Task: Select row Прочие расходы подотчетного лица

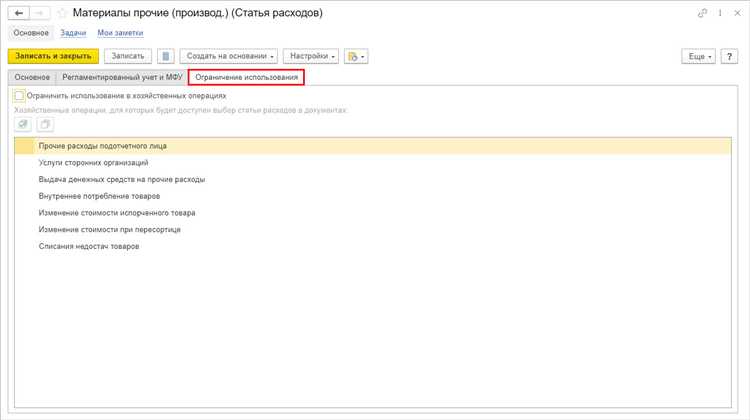Action: point(373,146)
